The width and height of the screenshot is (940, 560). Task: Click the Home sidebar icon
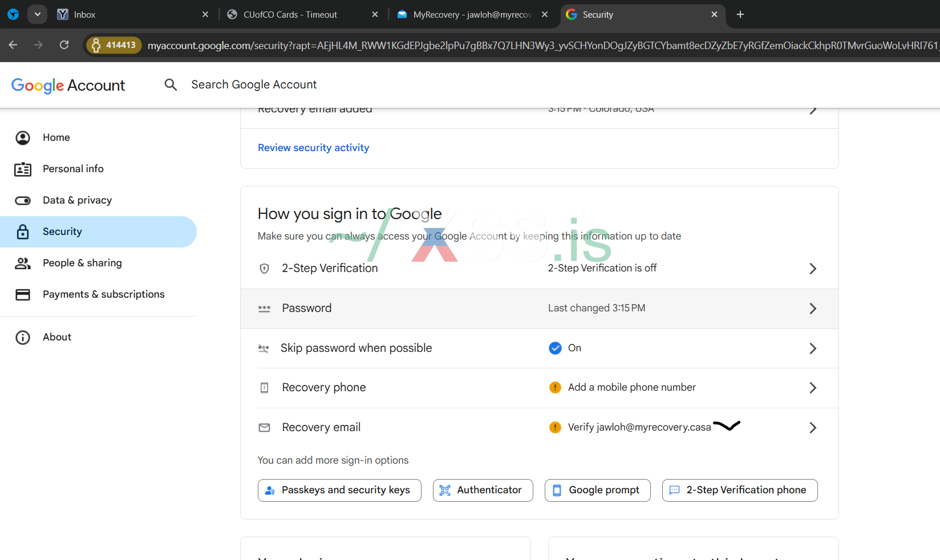click(x=23, y=137)
